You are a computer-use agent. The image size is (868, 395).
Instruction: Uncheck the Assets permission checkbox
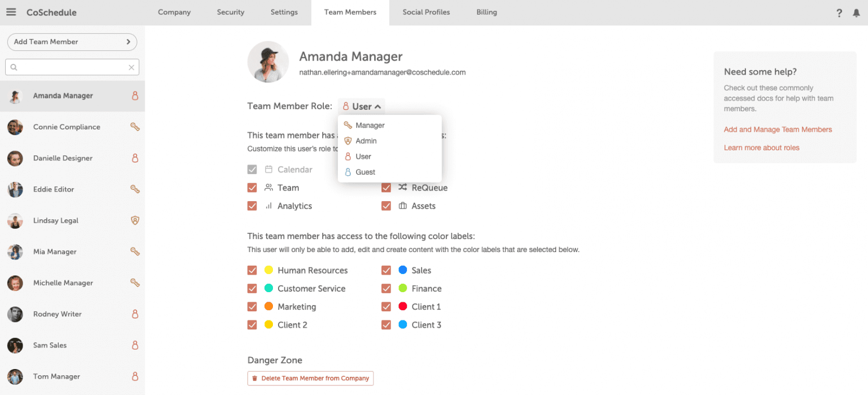tap(386, 206)
